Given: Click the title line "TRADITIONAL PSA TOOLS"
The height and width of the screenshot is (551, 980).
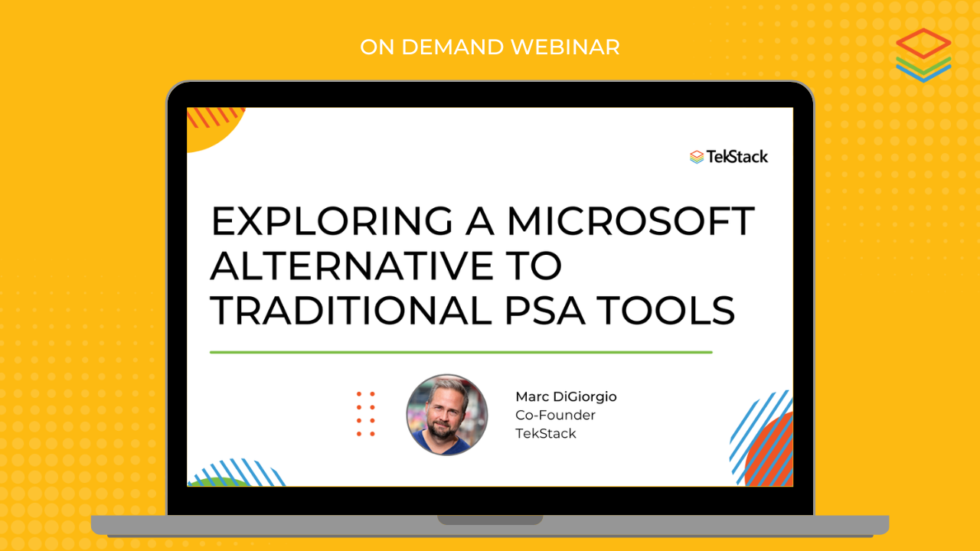Looking at the screenshot, I should tap(472, 310).
